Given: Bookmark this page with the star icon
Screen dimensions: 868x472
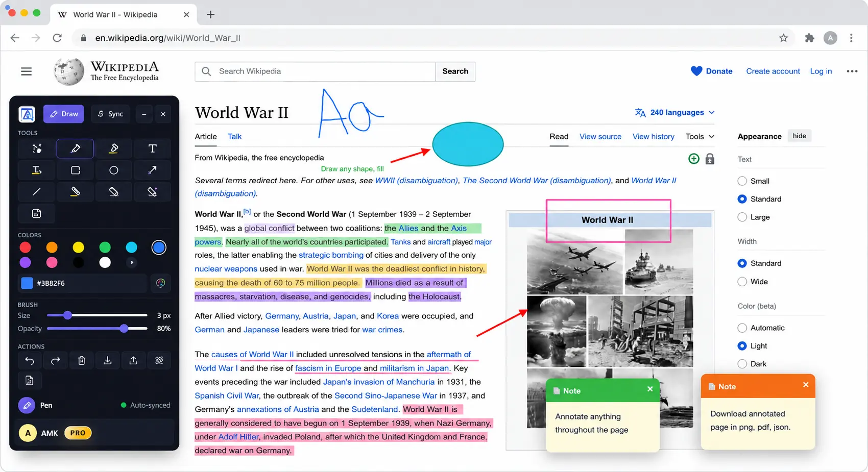Looking at the screenshot, I should coord(784,38).
